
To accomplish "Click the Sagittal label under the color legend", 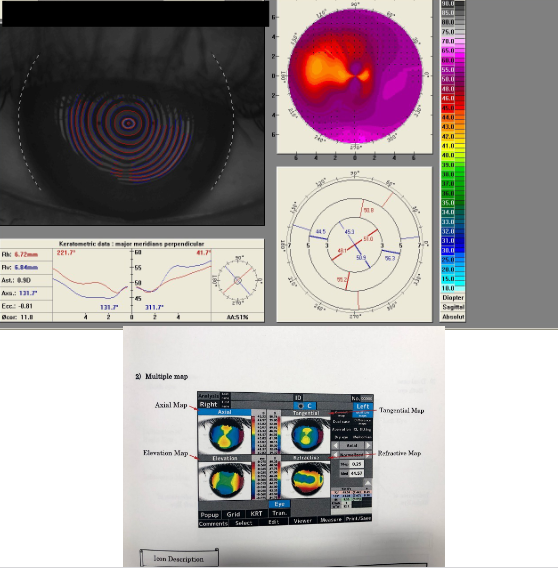I will [x=453, y=307].
